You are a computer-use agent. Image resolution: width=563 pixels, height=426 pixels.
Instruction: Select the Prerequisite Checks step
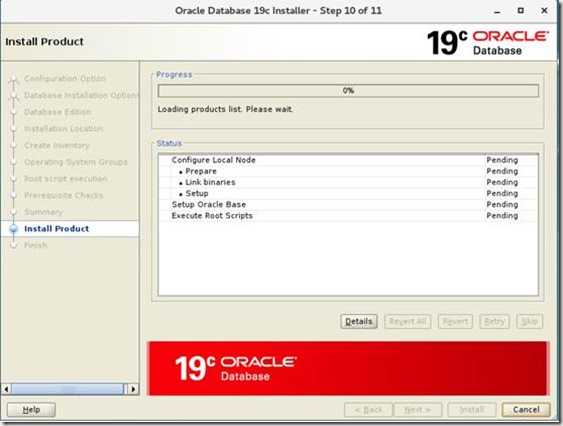click(x=64, y=195)
